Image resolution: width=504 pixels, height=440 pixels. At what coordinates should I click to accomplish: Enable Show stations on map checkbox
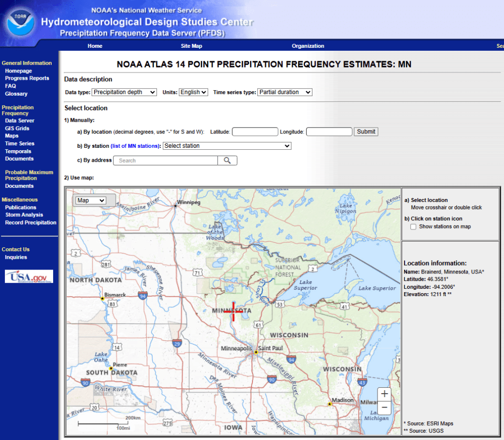(413, 227)
